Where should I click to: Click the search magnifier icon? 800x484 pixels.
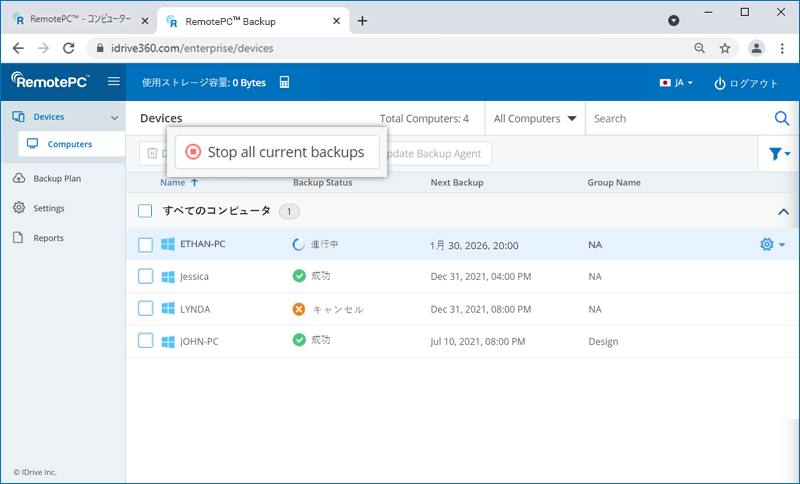[782, 118]
